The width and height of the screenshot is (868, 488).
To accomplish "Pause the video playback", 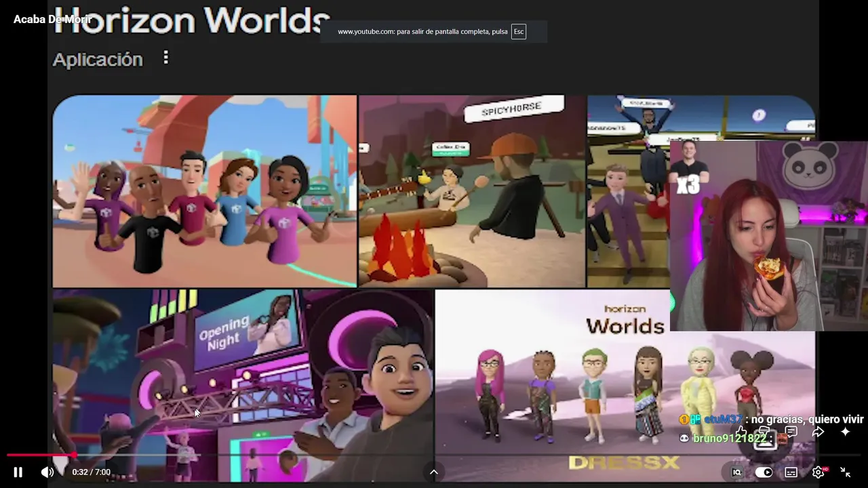I will (x=18, y=472).
